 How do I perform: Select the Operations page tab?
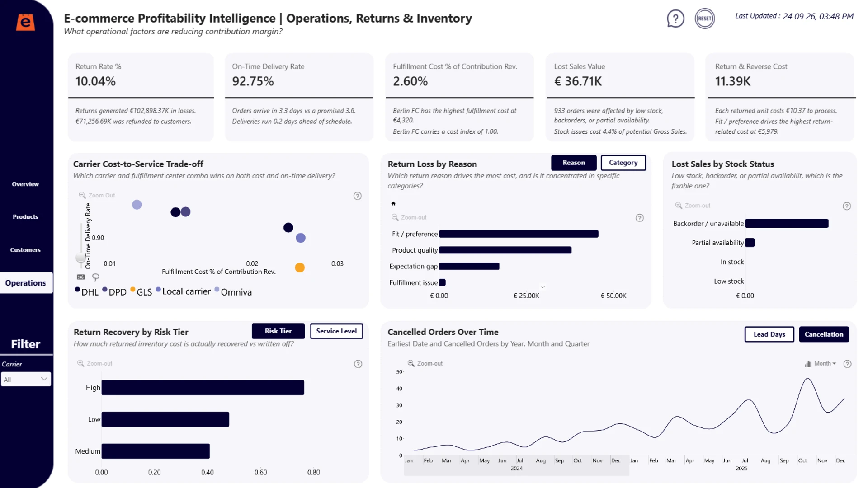coord(26,283)
